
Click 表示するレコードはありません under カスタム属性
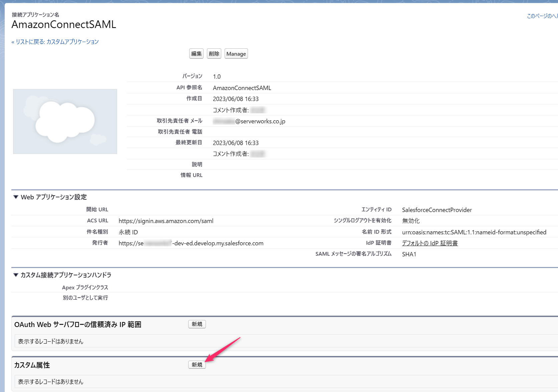tap(50, 382)
